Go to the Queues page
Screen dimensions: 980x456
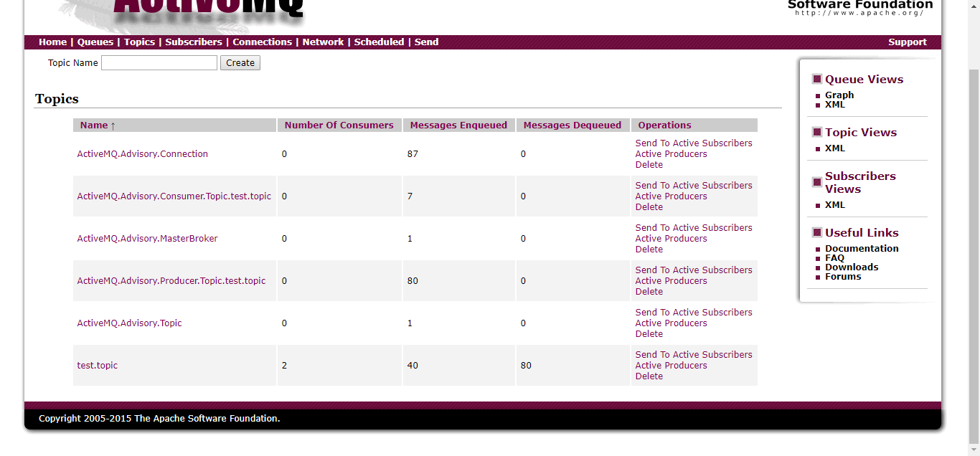pyautogui.click(x=95, y=42)
